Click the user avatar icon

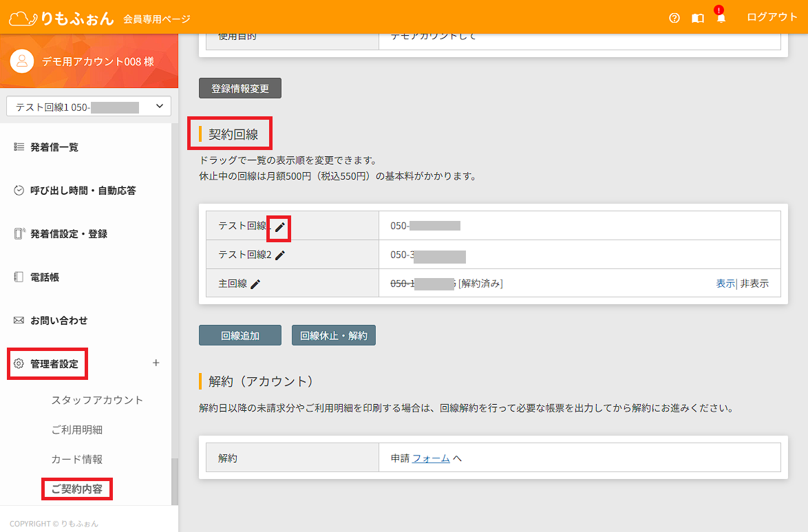(x=21, y=61)
